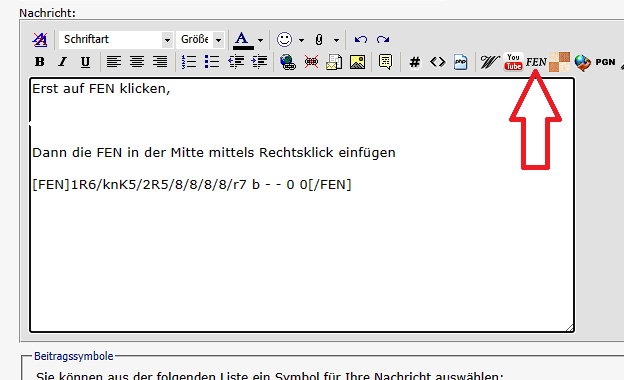Image resolution: width=624 pixels, height=380 pixels.
Task: Align text right
Action: 160,62
